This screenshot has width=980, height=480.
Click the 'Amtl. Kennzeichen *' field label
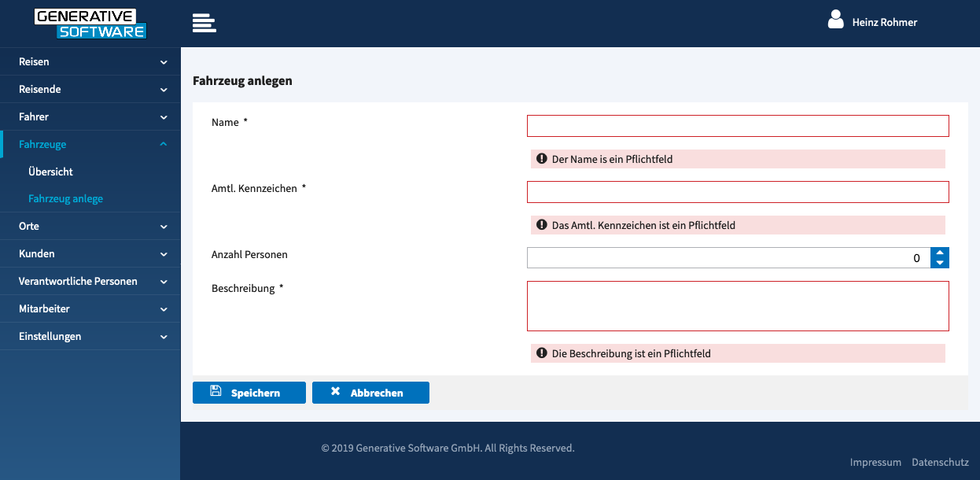coord(259,189)
